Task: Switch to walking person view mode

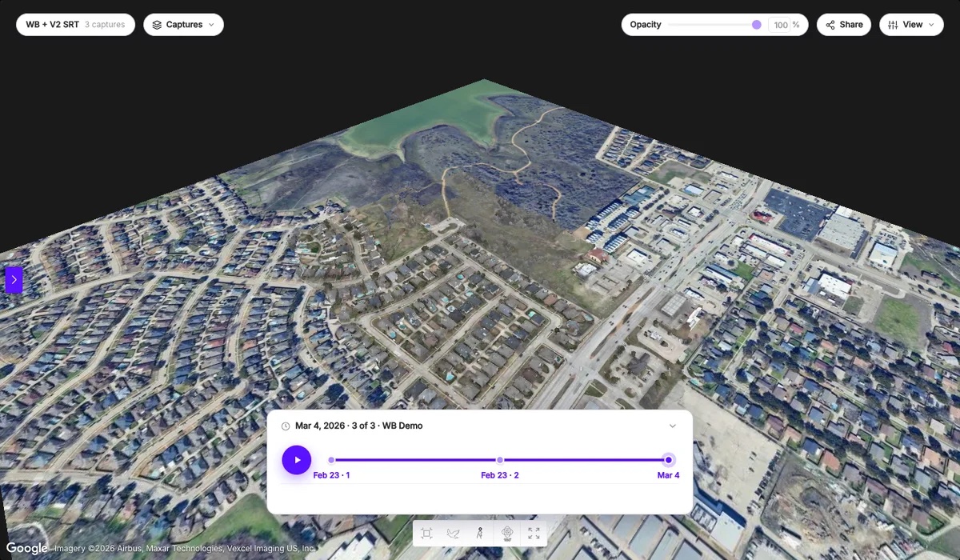Action: click(x=480, y=534)
